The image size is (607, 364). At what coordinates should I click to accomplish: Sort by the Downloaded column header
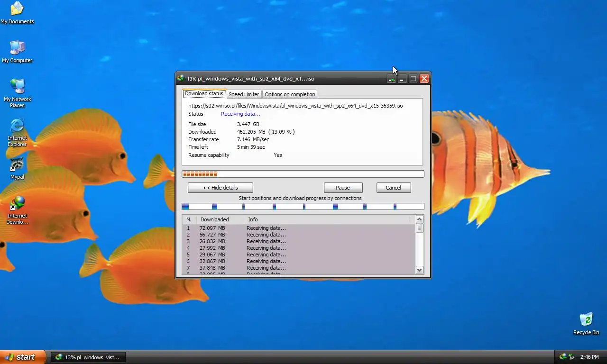(x=221, y=219)
